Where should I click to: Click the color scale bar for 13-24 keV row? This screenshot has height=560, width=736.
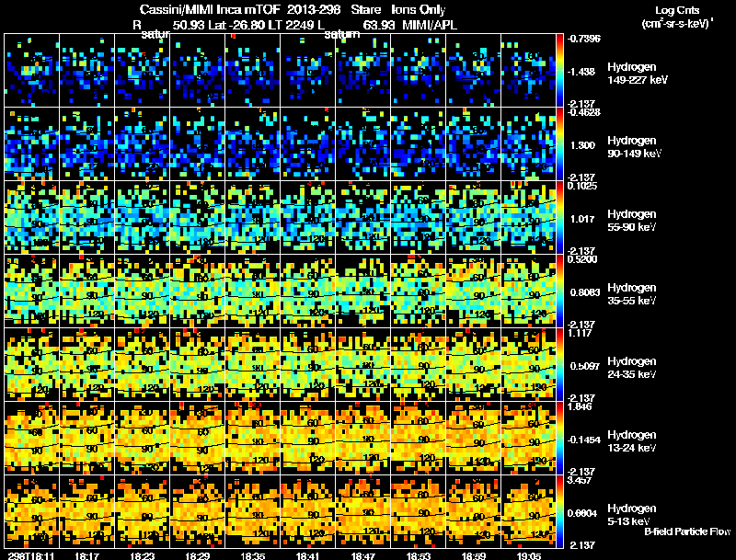(x=559, y=439)
